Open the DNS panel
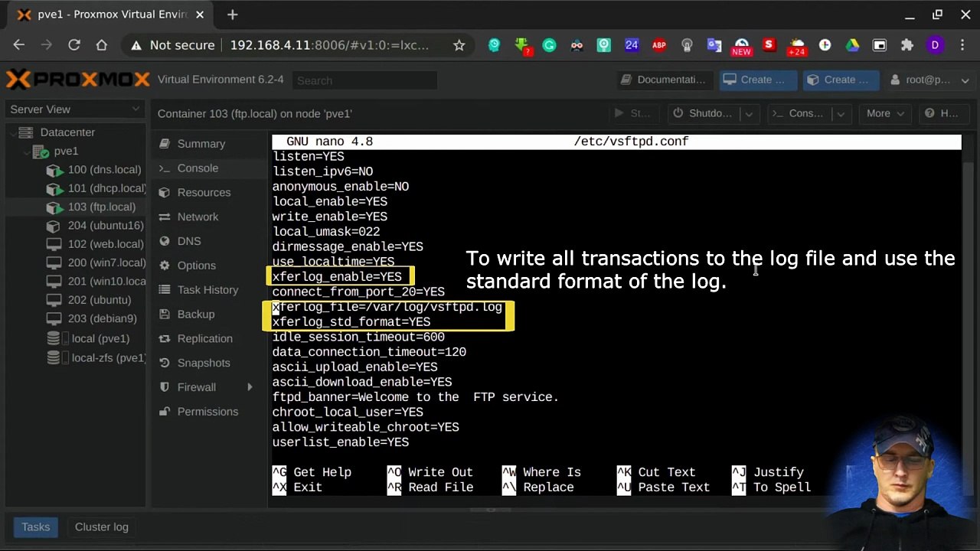 [x=189, y=241]
